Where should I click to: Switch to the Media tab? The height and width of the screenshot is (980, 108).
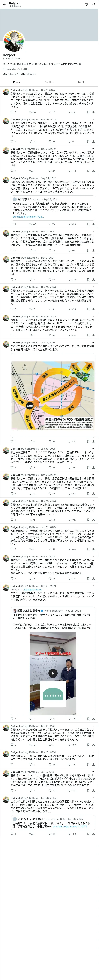(82, 82)
